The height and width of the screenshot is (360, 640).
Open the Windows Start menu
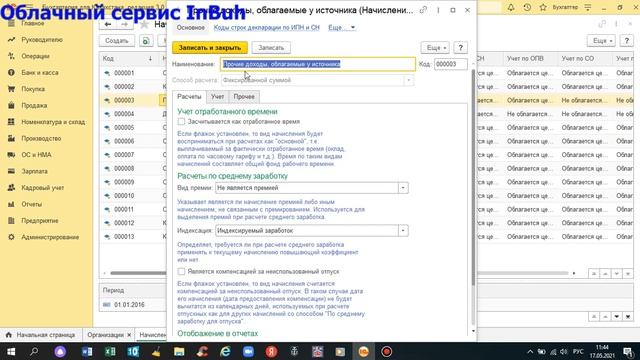(11, 351)
